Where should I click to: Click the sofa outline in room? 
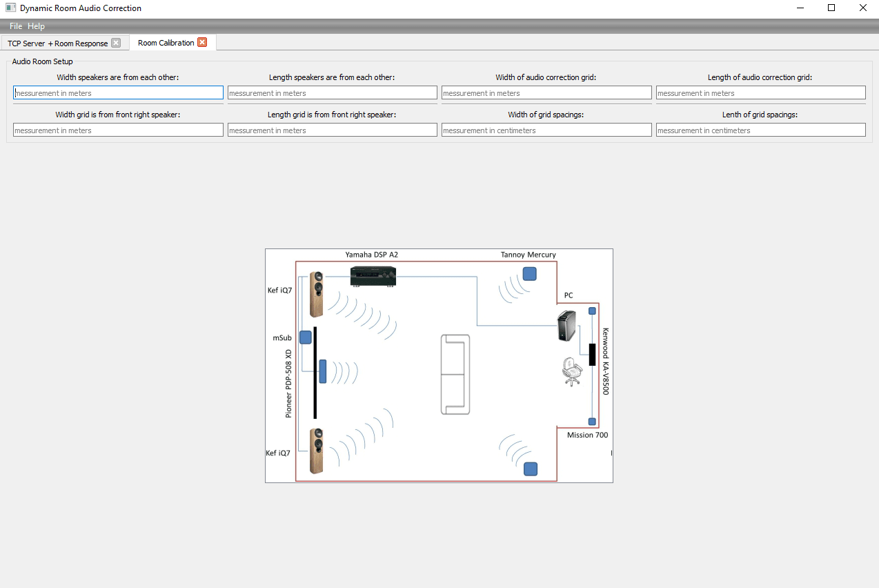(x=455, y=375)
